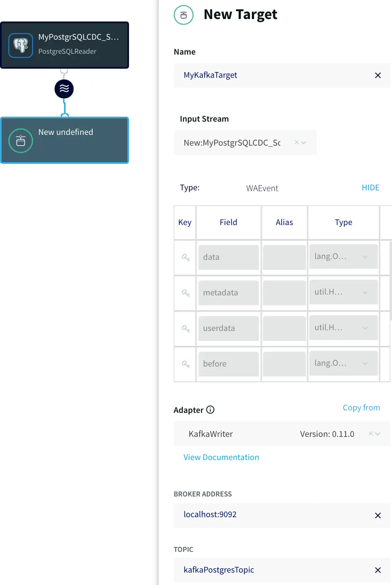Screen dimensions: 392x585
Task: Click the PostgreSQL elephant source icon
Action: pyautogui.click(x=21, y=46)
